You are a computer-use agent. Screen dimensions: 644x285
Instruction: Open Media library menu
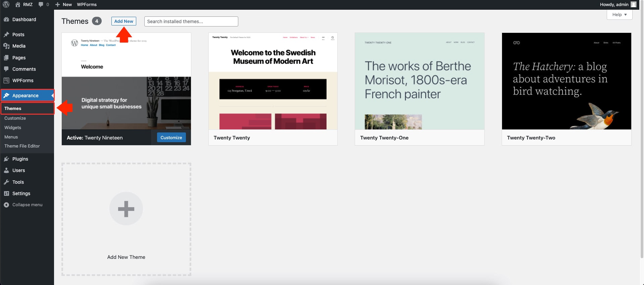coord(27,46)
